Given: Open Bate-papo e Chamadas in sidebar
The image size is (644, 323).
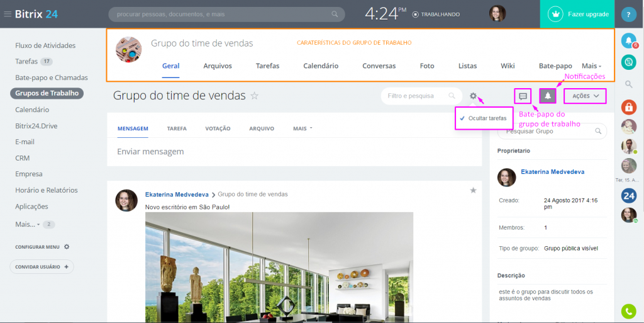Looking at the screenshot, I should click(x=52, y=77).
